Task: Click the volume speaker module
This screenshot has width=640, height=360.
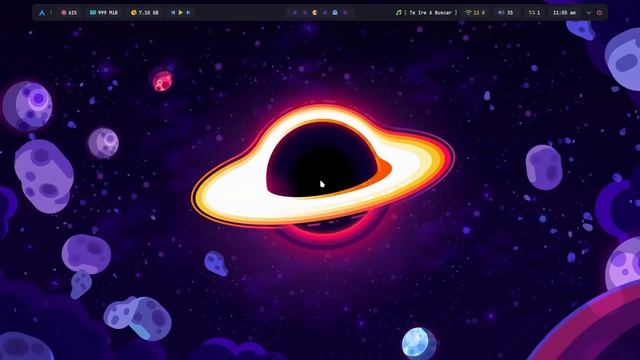Action: (x=505, y=13)
